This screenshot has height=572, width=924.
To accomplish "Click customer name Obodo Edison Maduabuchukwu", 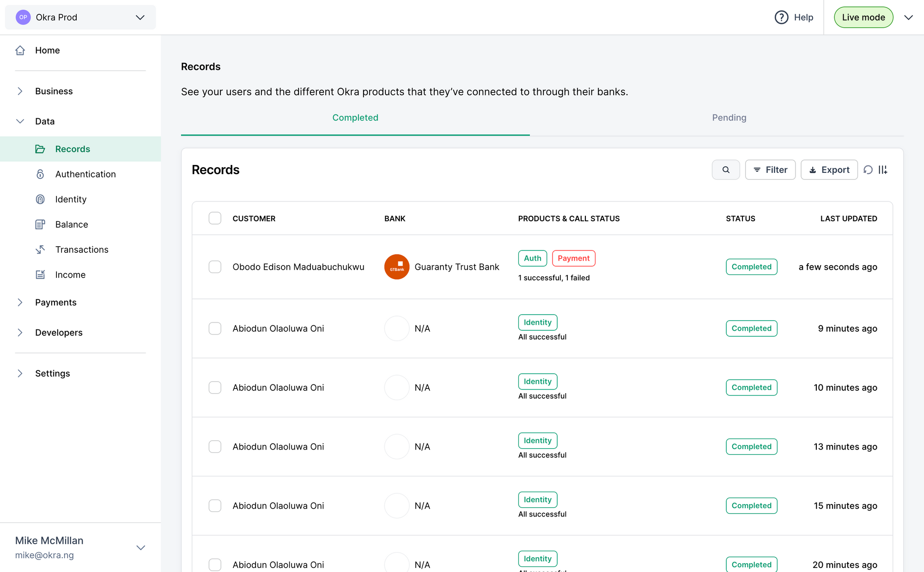I will (298, 267).
